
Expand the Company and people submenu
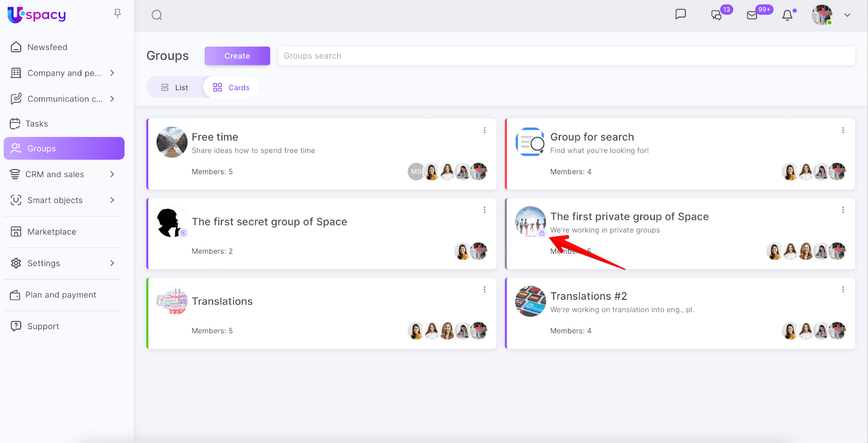pyautogui.click(x=112, y=73)
